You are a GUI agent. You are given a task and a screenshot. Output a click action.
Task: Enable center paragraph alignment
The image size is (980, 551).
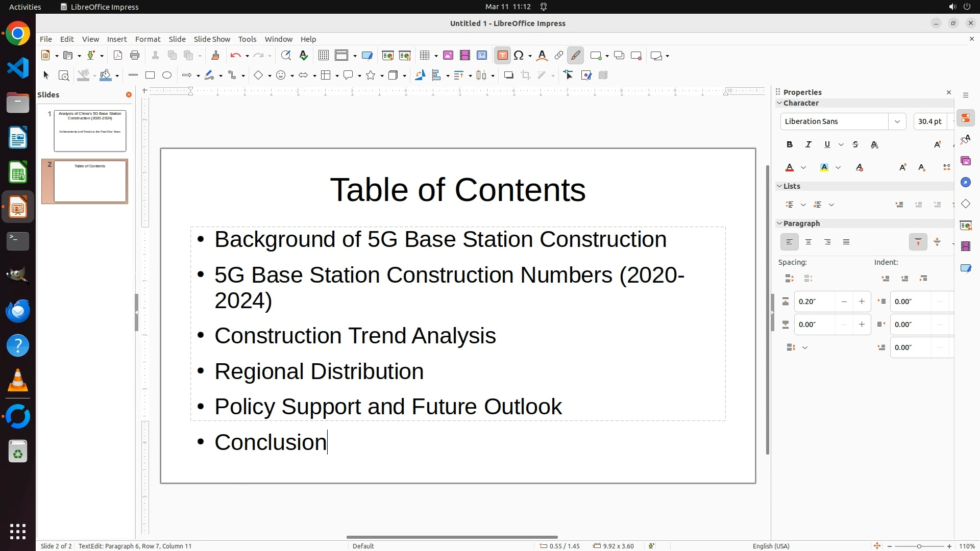coord(808,242)
